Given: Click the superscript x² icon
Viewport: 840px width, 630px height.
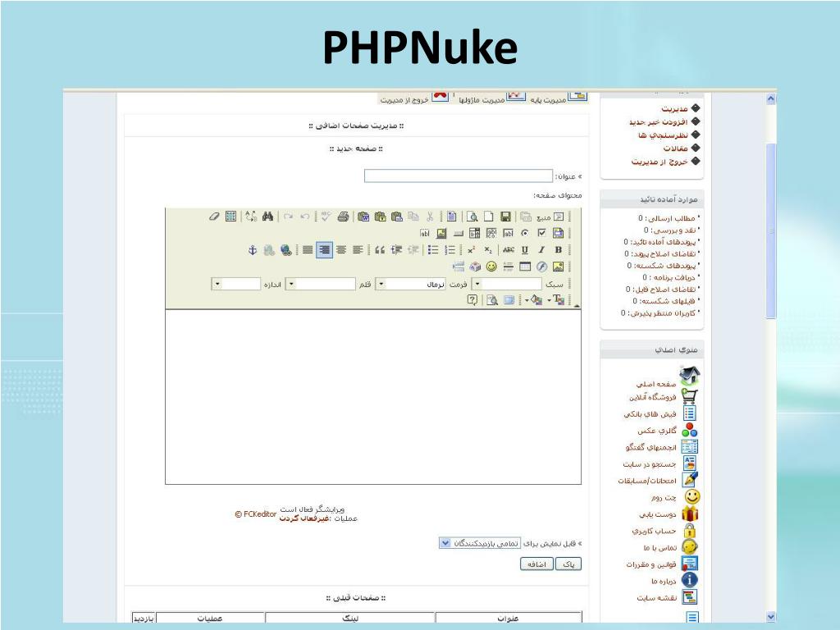Looking at the screenshot, I should (x=472, y=249).
